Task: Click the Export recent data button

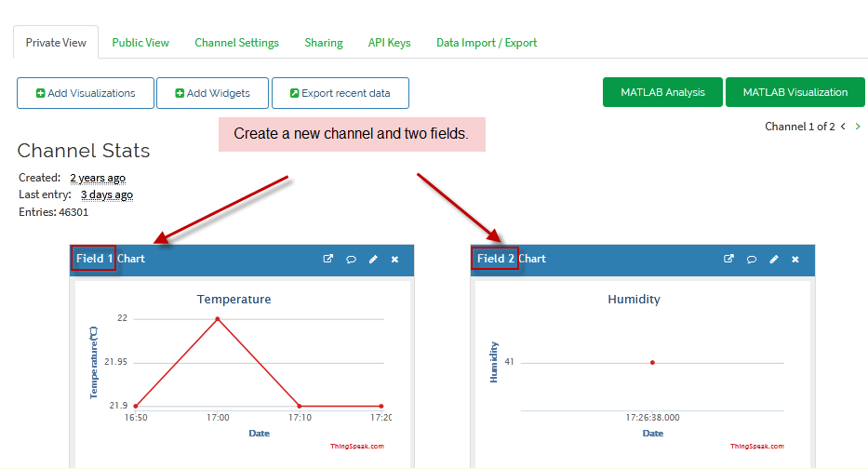Action: pos(341,93)
